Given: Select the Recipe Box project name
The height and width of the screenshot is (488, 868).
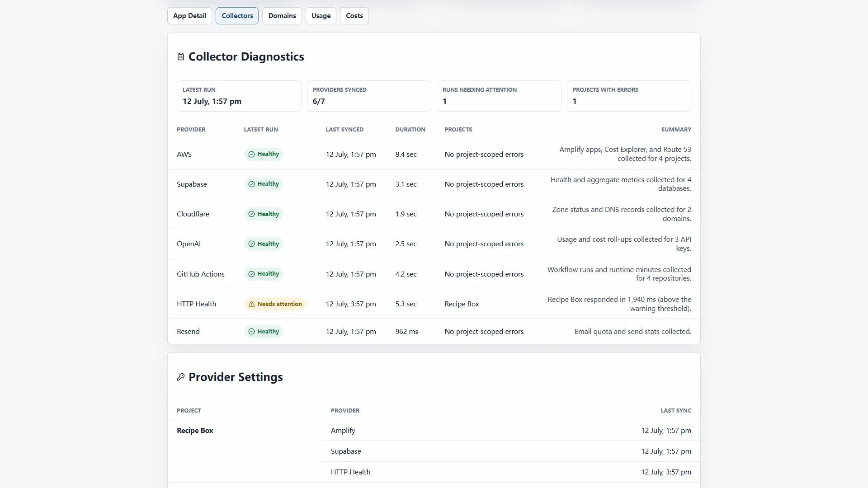Looking at the screenshot, I should tap(195, 431).
